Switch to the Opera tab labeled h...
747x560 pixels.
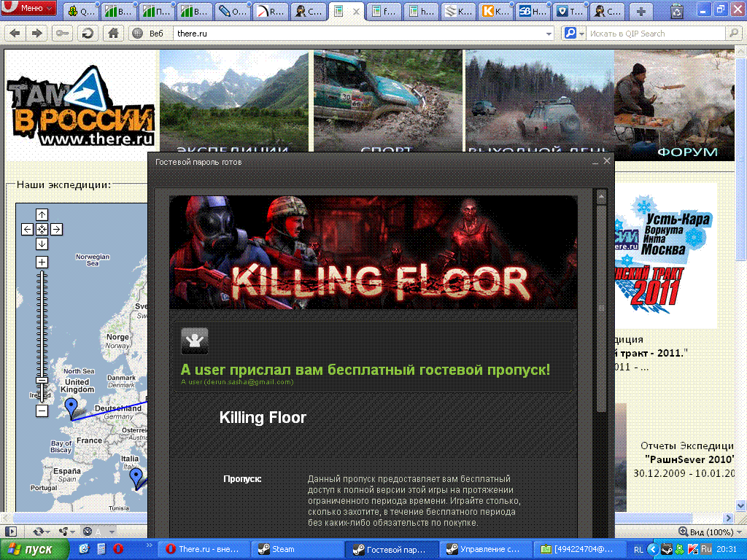[421, 12]
